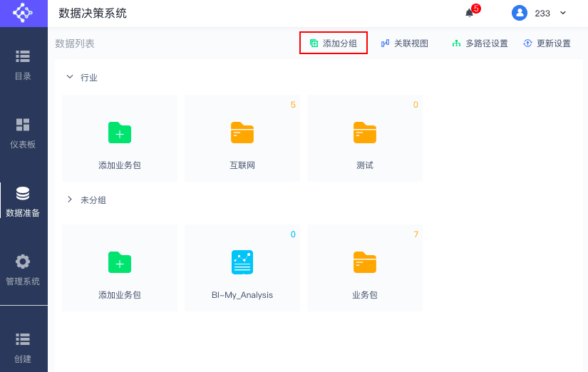The height and width of the screenshot is (372, 588).
Task: Go to 仪表板 in the sidebar
Action: pyautogui.click(x=23, y=133)
